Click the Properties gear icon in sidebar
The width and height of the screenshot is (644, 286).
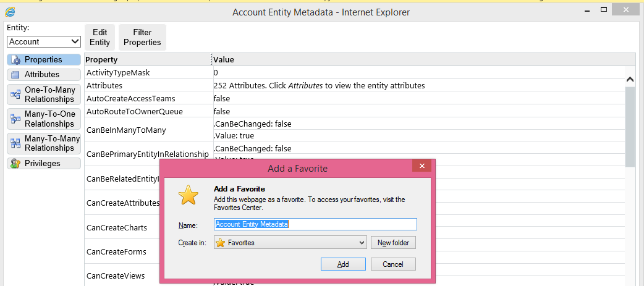click(x=16, y=60)
